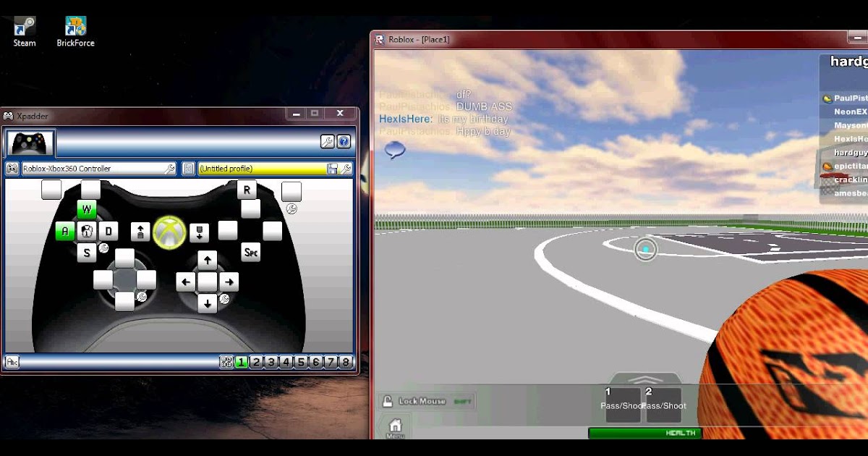Click wrench inside Roblox-Xbox360 Controller field
The height and width of the screenshot is (456, 868).
tap(170, 169)
